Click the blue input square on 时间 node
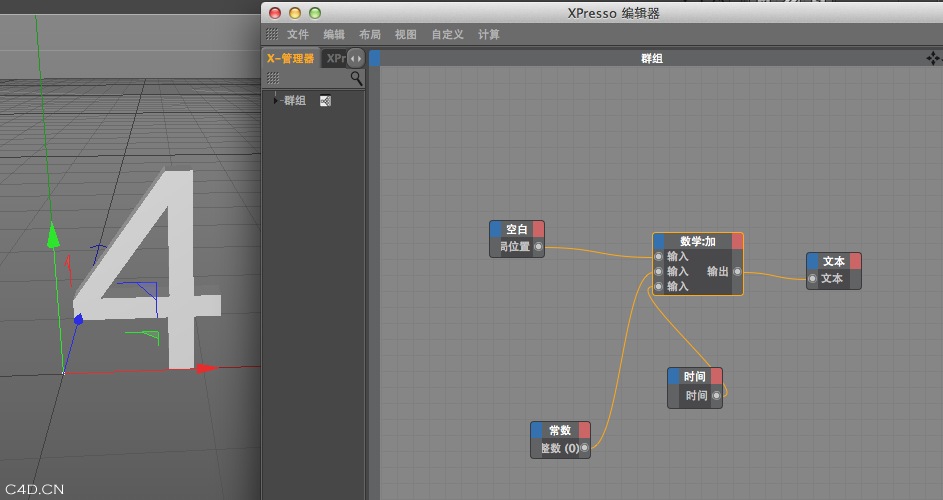 pyautogui.click(x=674, y=377)
